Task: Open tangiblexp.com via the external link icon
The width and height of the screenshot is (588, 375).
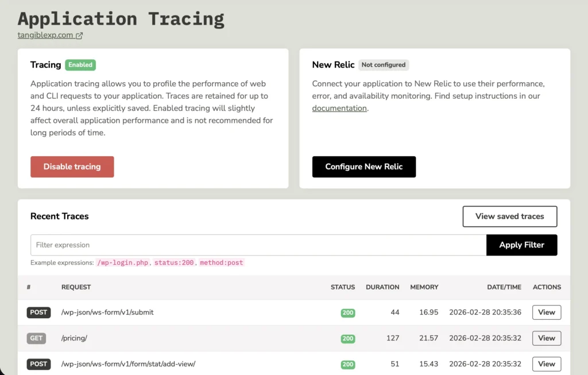Action: (78, 35)
